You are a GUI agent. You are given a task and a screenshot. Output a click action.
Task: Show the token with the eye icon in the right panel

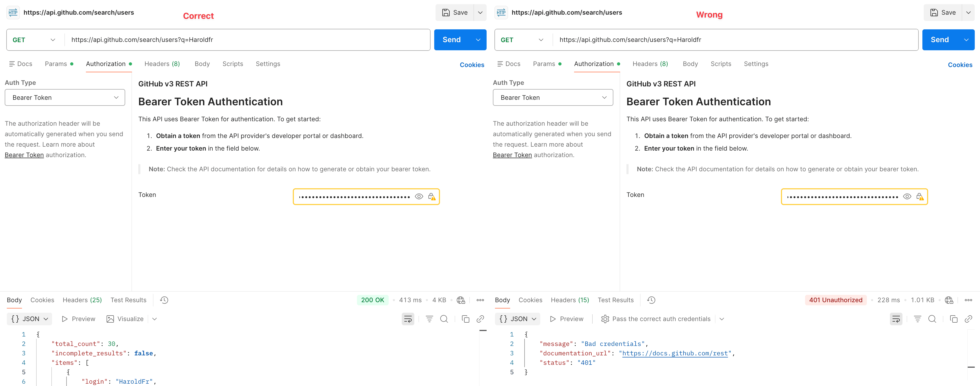tap(907, 197)
